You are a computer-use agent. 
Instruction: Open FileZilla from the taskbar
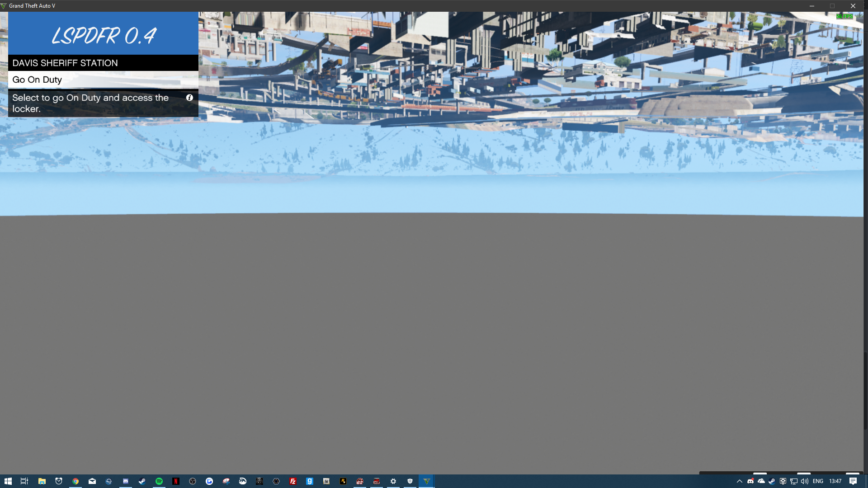point(293,481)
